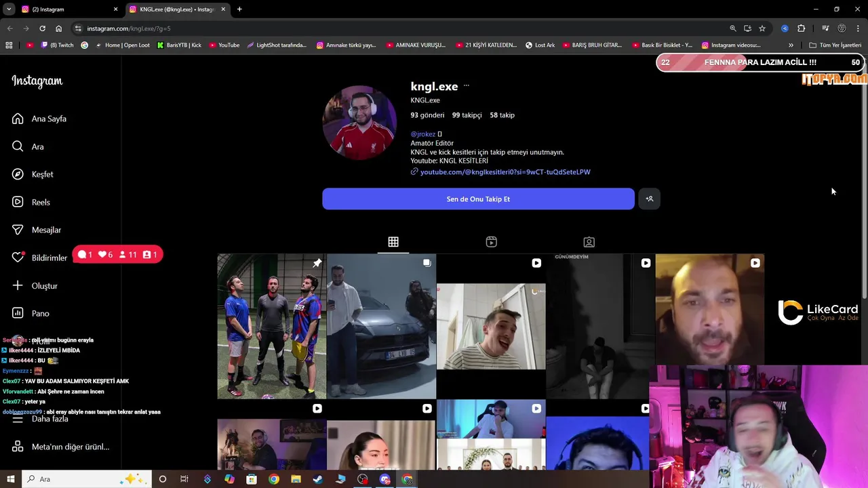Open Task View on taskbar
868x488 pixels.
click(184, 479)
